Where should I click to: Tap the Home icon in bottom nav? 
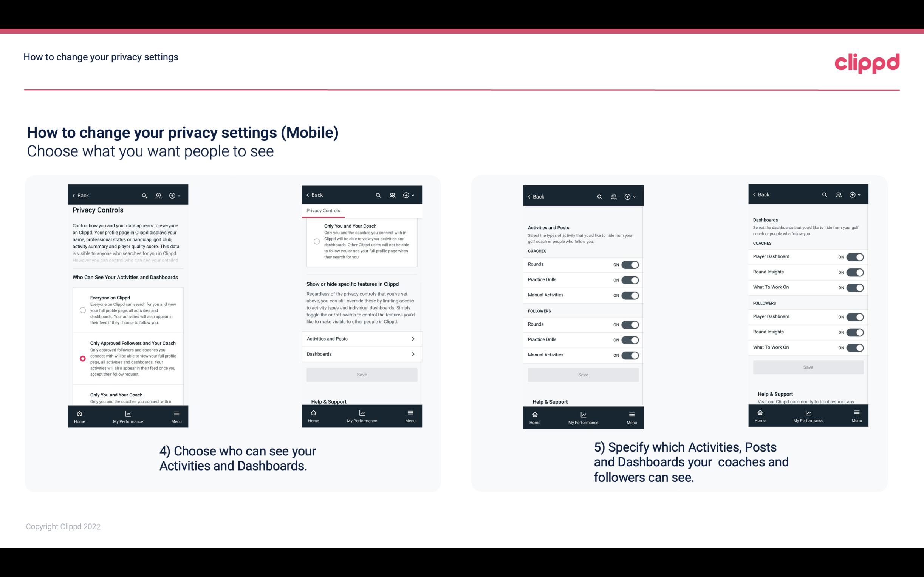(79, 413)
